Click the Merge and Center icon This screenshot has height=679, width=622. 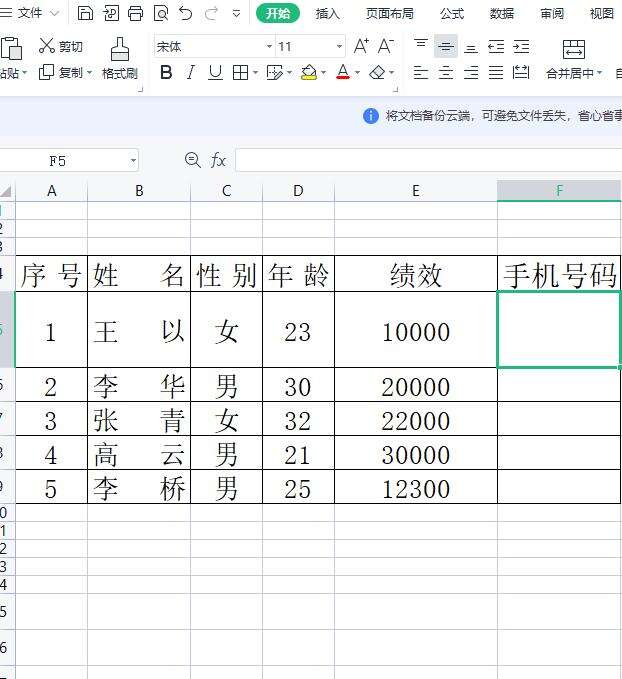573,49
